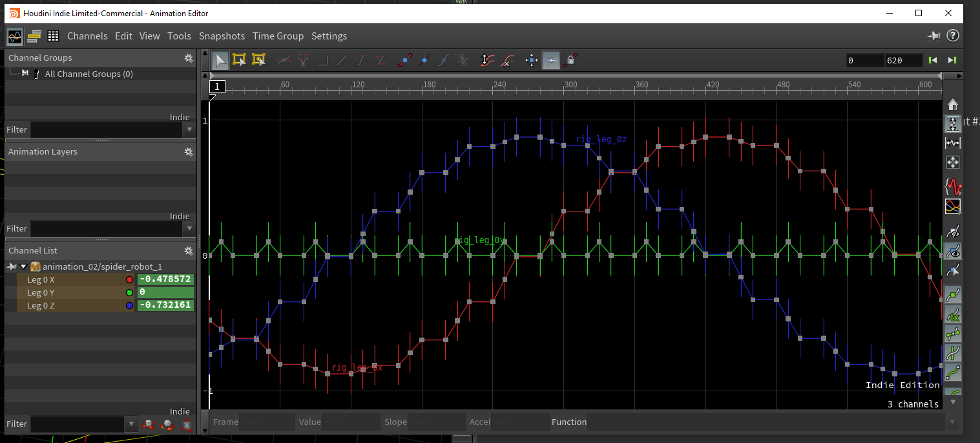The width and height of the screenshot is (980, 443).
Task: Click the padlock lock handles icon
Action: pos(570,60)
